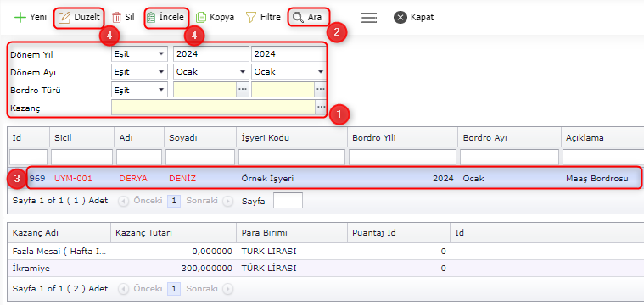Click Açıklama column filter box

(603, 157)
